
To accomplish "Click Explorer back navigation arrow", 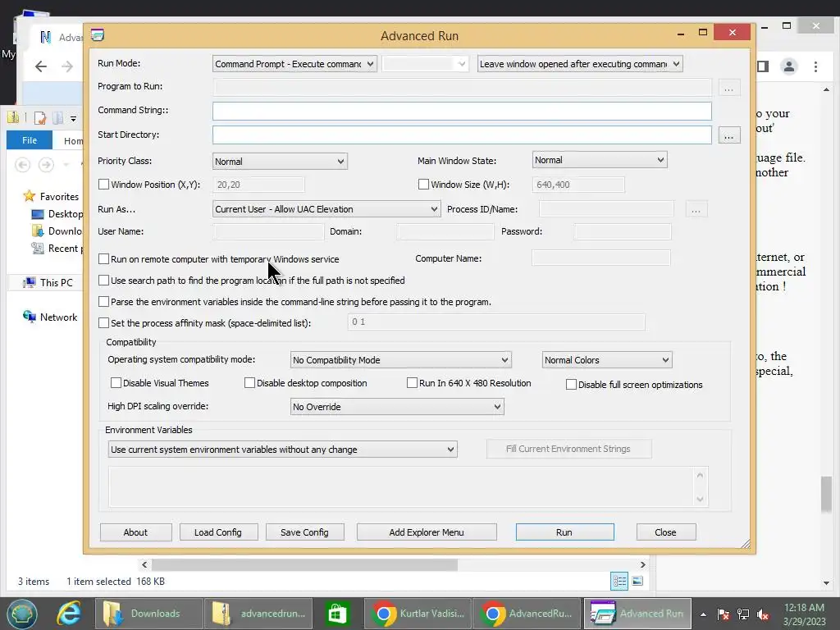I will 22,164.
